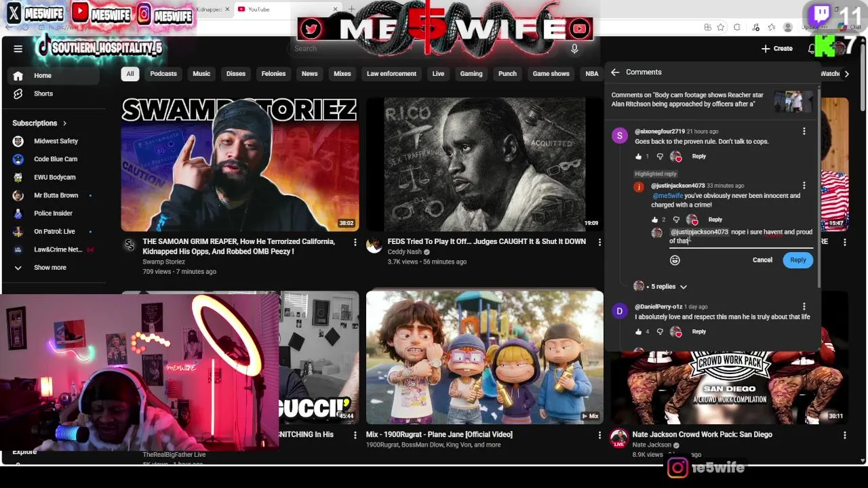
Task: Click the YouTube search input field
Action: (x=427, y=49)
